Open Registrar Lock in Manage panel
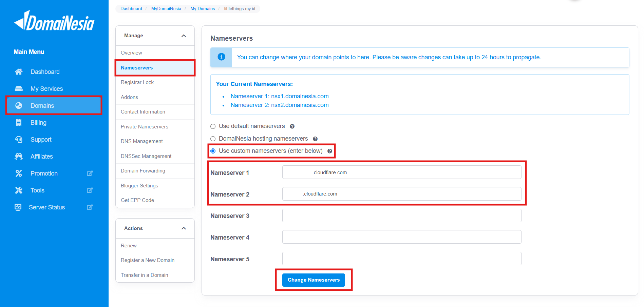This screenshot has height=307, width=644. pyautogui.click(x=155, y=82)
